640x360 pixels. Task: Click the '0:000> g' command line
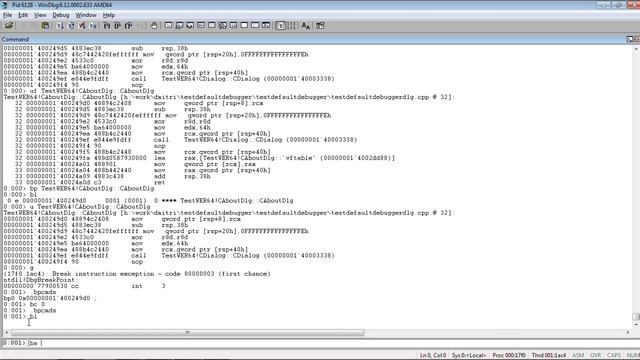(x=18, y=268)
